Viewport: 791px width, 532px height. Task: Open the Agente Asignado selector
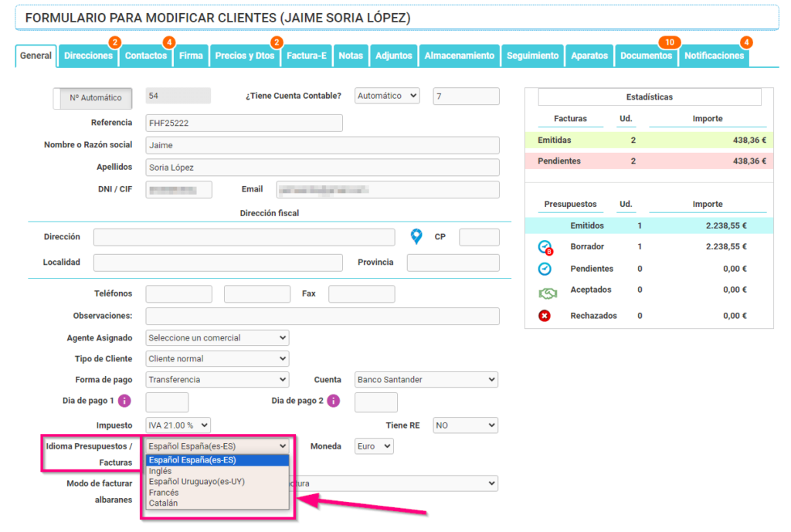pyautogui.click(x=216, y=337)
